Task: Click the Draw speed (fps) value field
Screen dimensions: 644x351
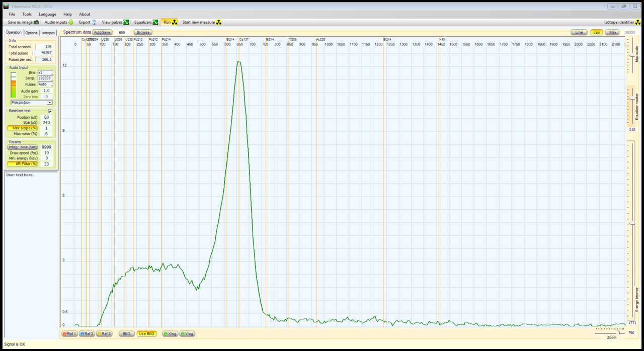Action: pos(46,152)
